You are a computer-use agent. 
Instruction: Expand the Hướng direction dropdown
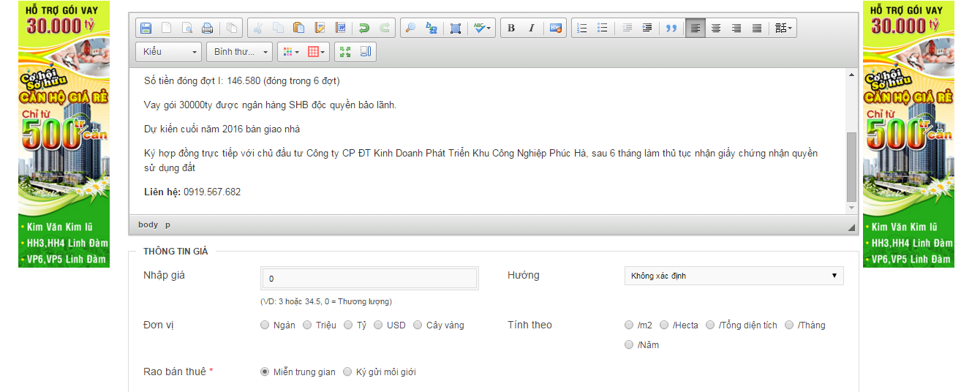point(733,276)
